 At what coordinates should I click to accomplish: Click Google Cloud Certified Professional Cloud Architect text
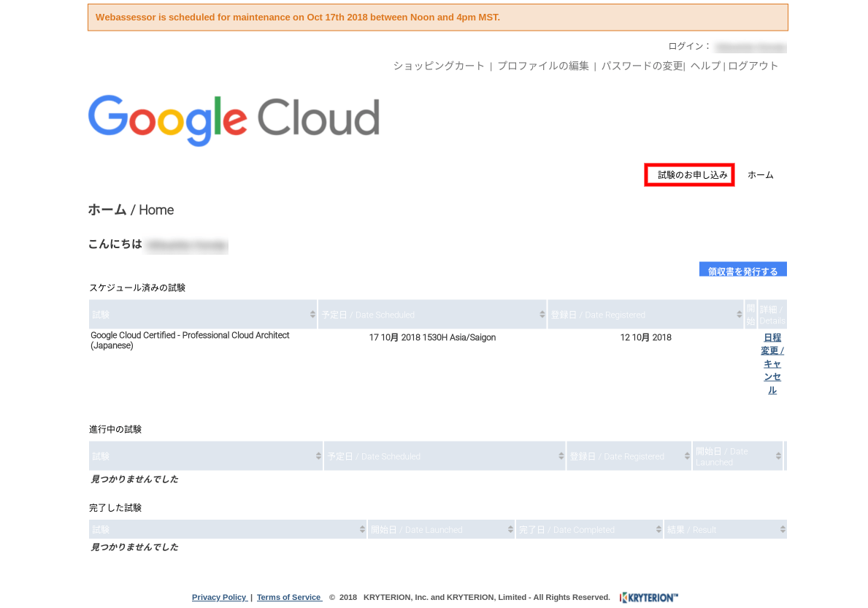click(190, 340)
